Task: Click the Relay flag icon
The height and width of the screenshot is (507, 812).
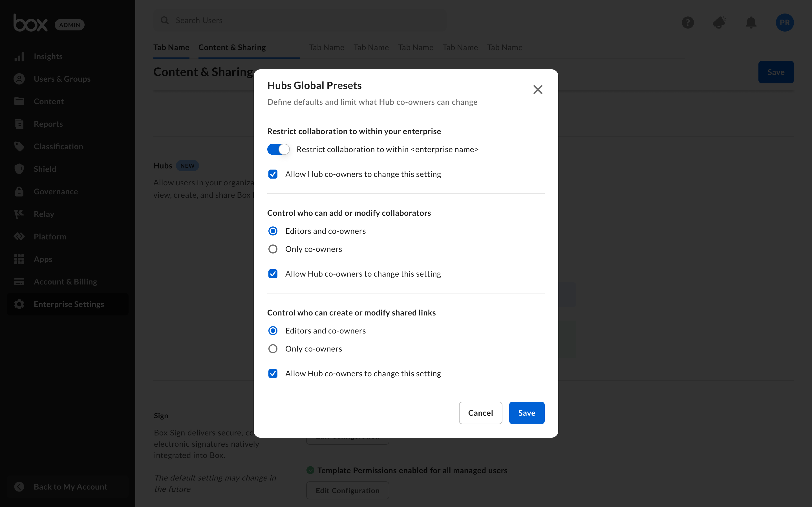Action: [19, 214]
